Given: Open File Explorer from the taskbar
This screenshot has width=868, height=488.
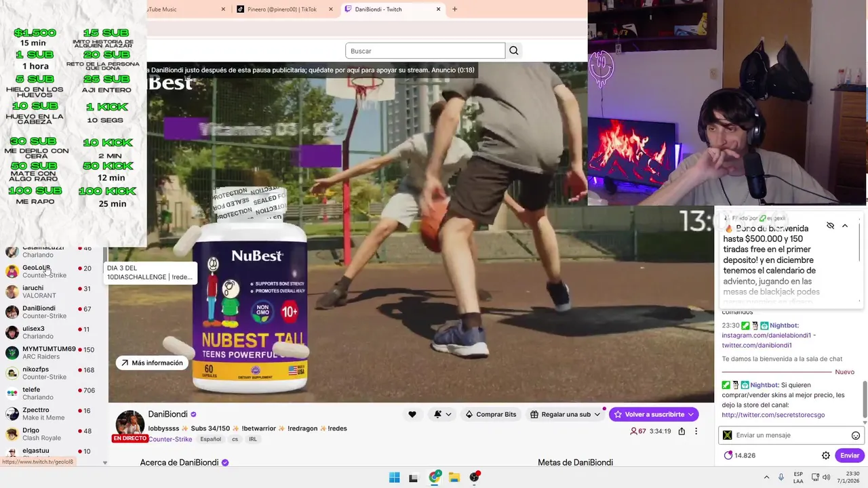Looking at the screenshot, I should (454, 477).
